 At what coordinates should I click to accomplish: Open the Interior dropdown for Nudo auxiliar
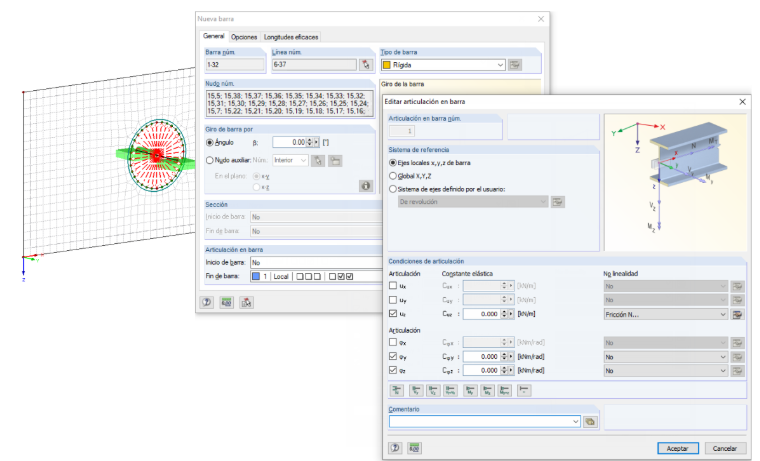(x=290, y=160)
